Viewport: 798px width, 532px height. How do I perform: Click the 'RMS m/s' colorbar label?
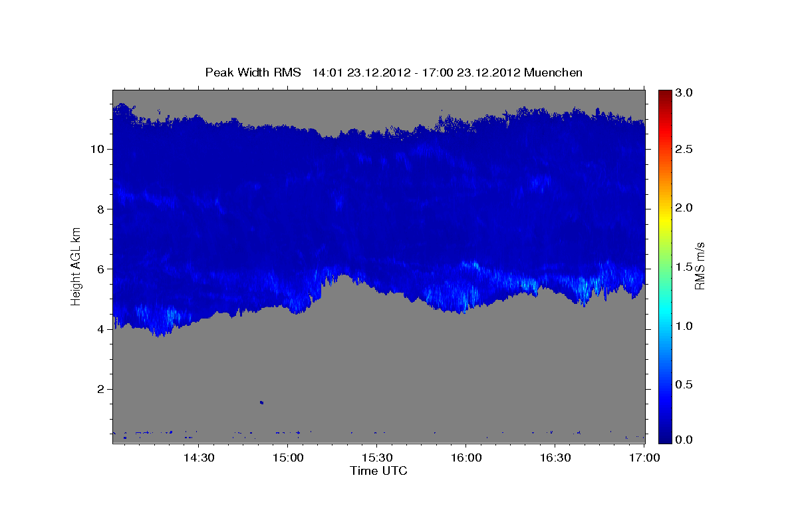(x=699, y=266)
